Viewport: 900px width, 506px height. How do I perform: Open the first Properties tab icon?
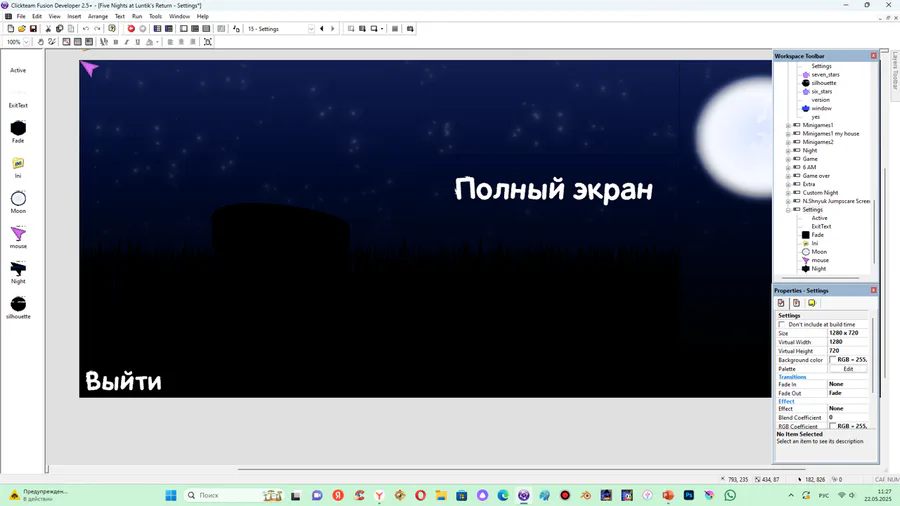coord(781,303)
